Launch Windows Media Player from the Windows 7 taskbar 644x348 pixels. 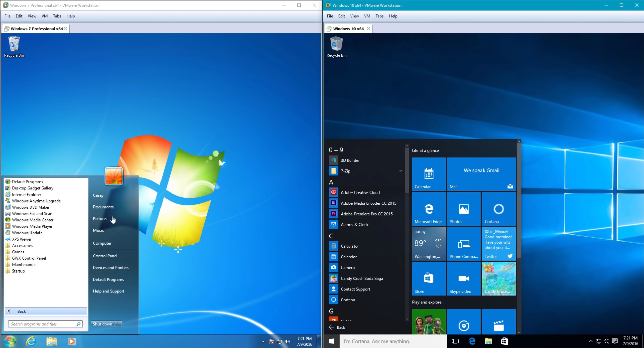tap(72, 341)
